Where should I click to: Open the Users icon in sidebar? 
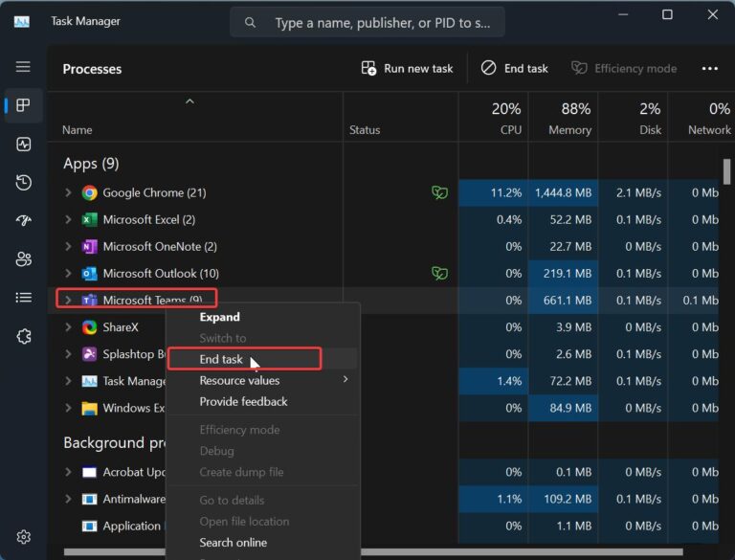tap(23, 258)
